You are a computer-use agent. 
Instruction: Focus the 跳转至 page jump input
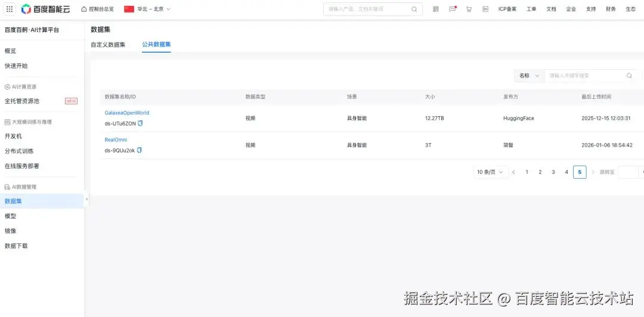point(628,172)
